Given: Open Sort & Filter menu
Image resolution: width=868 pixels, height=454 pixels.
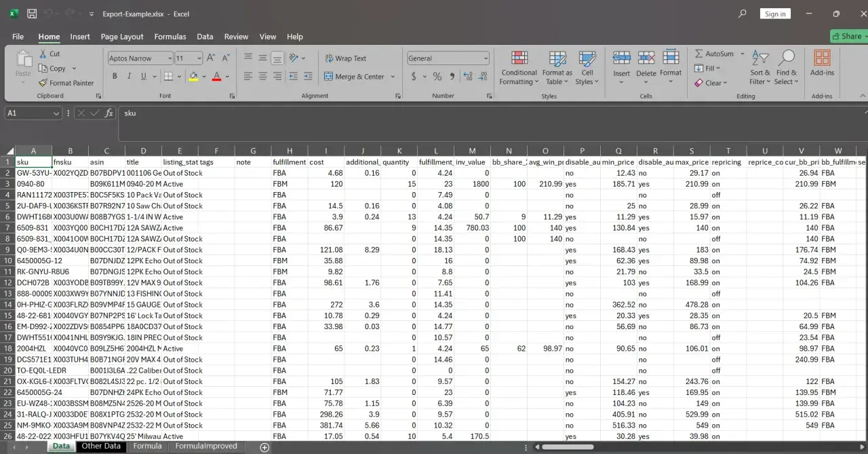Looking at the screenshot, I should tap(760, 68).
